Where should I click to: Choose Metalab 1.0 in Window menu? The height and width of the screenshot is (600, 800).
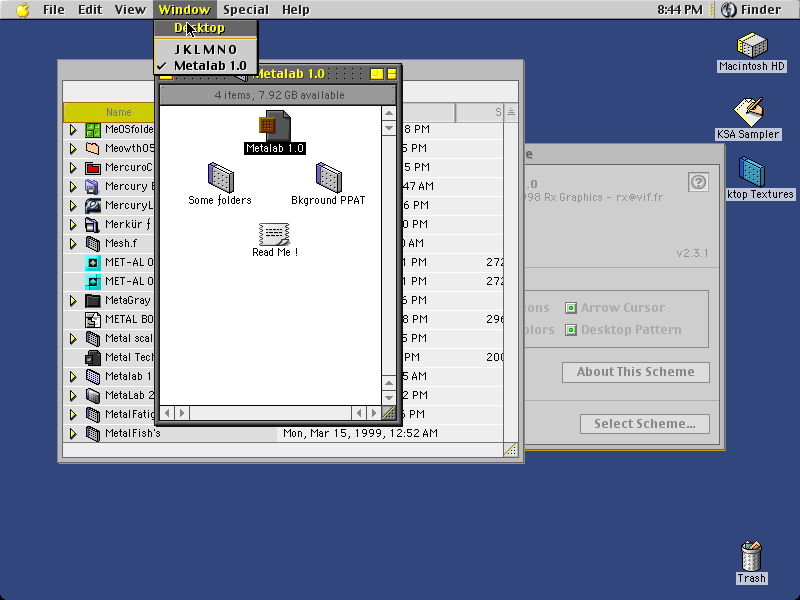pos(206,66)
